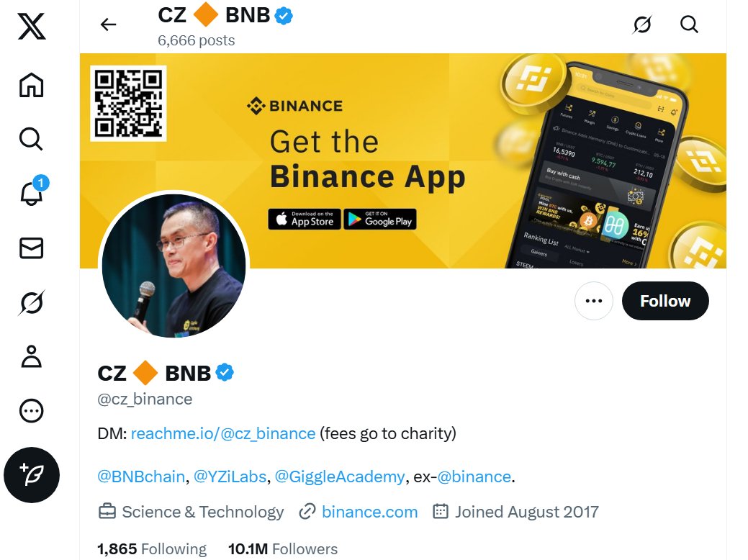748x560 pixels.
Task: View CZ profile picture
Action: (174, 266)
